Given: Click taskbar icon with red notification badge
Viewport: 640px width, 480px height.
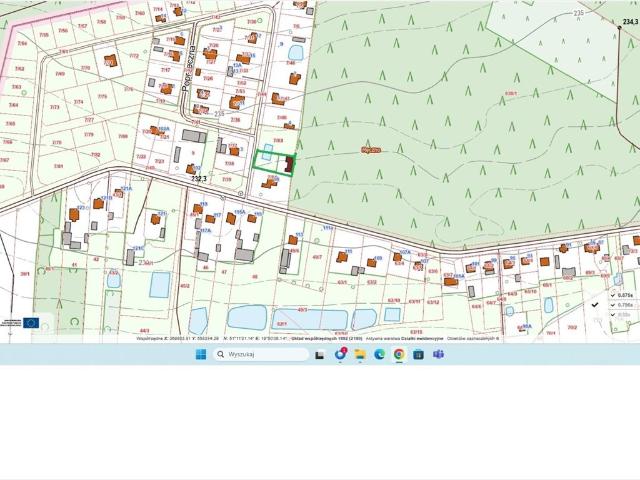Looking at the screenshot, I should point(340,354).
